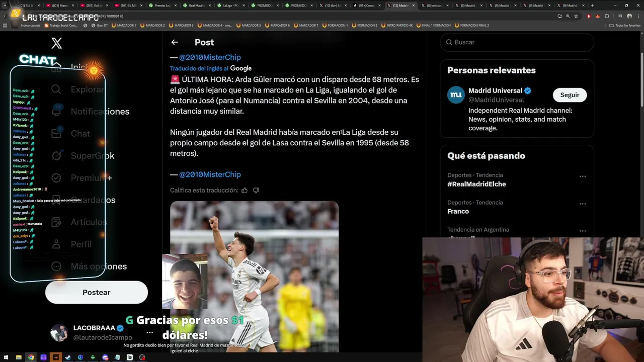
Task: Open INTRO PARTIDO 4K bookmark
Action: (x=397, y=25)
